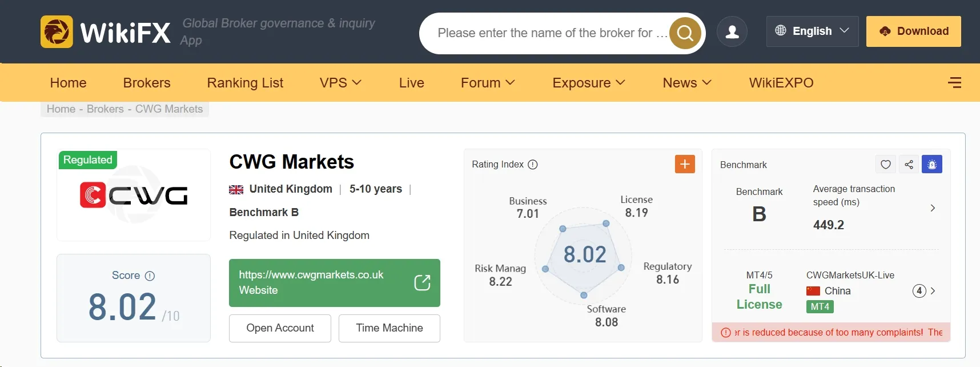Expand the VPS menu dropdown
980x367 pixels.
pyautogui.click(x=340, y=83)
